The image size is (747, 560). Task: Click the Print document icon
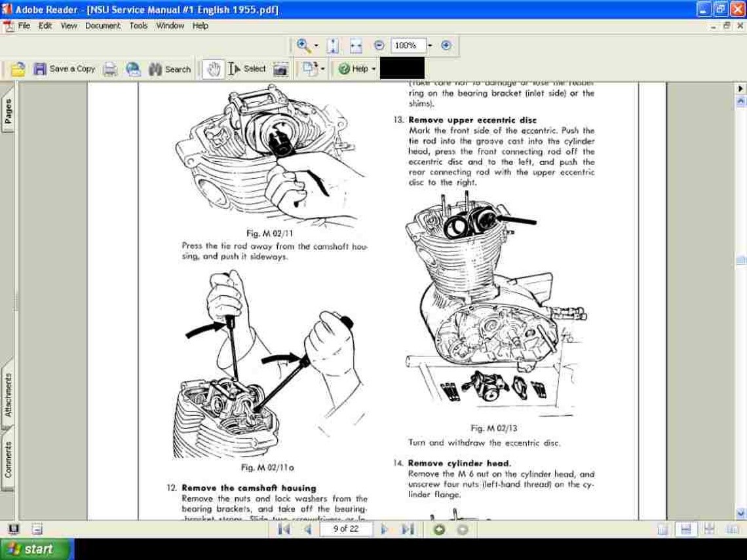click(x=110, y=69)
